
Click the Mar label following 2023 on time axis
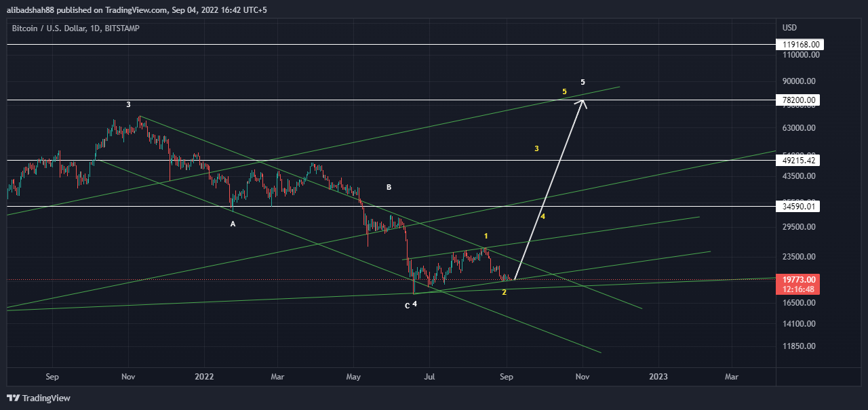tap(731, 375)
